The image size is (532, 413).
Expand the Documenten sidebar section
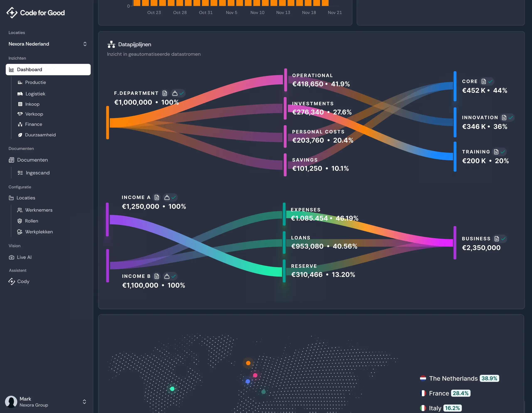[x=32, y=160]
